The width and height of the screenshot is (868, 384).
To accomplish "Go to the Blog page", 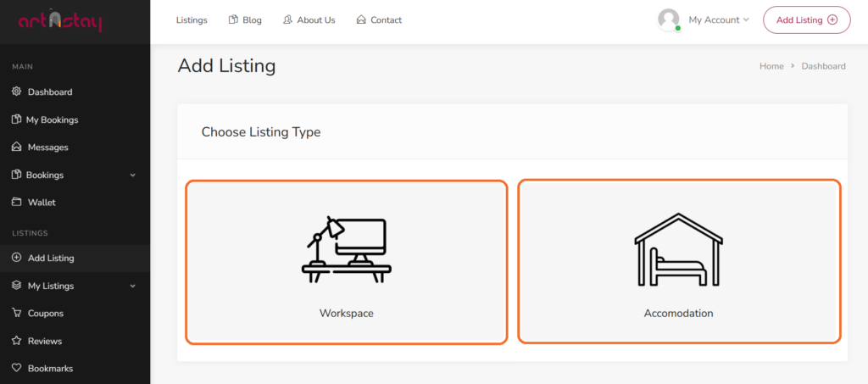I will (246, 19).
